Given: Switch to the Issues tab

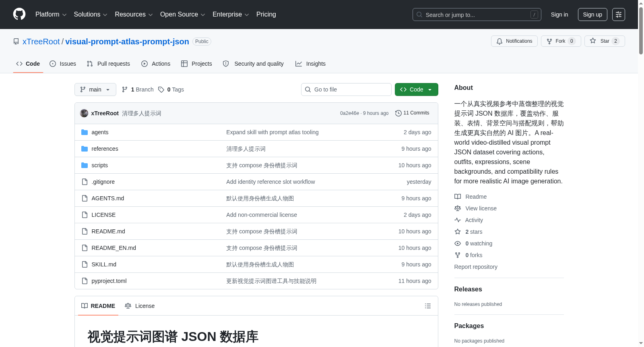Looking at the screenshot, I should point(63,64).
